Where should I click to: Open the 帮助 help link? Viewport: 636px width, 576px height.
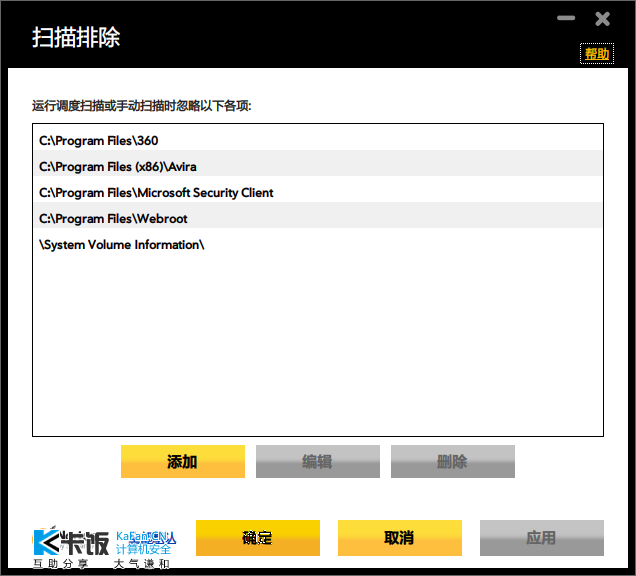tap(597, 54)
